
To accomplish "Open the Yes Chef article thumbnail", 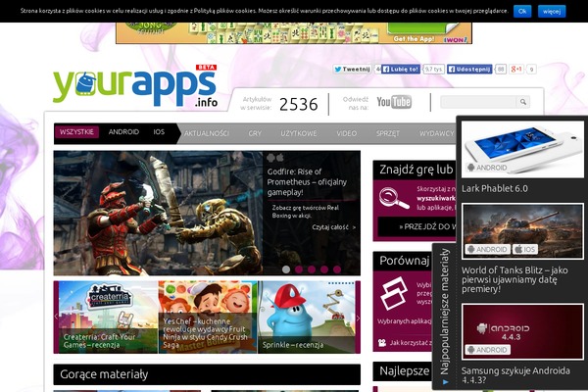I will coord(208,317).
